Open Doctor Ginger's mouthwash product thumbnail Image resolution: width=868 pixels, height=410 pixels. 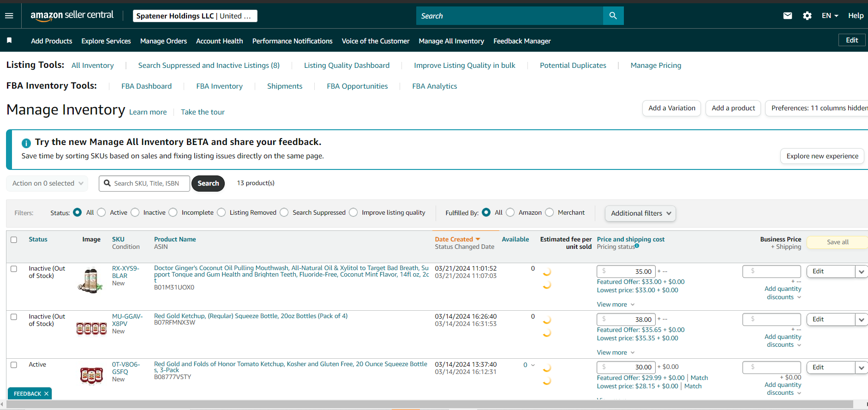(91, 280)
